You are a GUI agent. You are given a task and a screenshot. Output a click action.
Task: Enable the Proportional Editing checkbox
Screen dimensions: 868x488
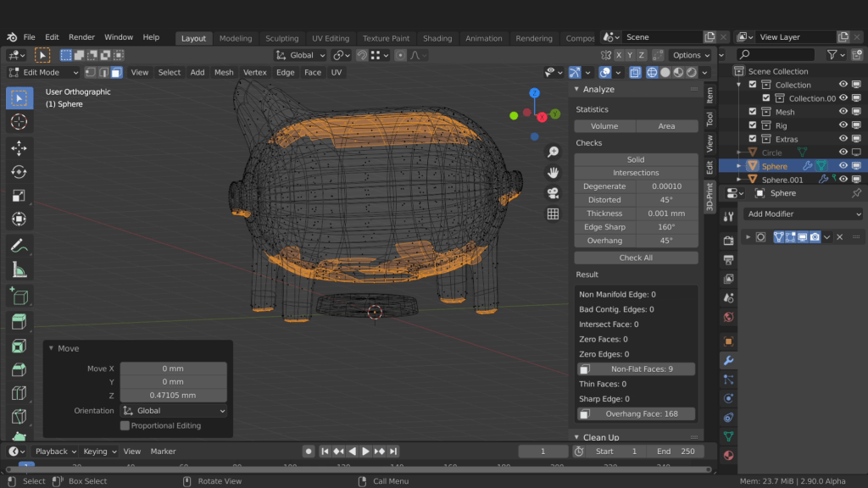[125, 425]
